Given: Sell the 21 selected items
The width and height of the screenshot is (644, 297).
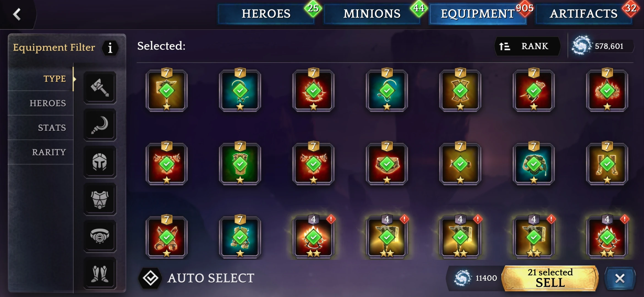Looking at the screenshot, I should point(550,278).
